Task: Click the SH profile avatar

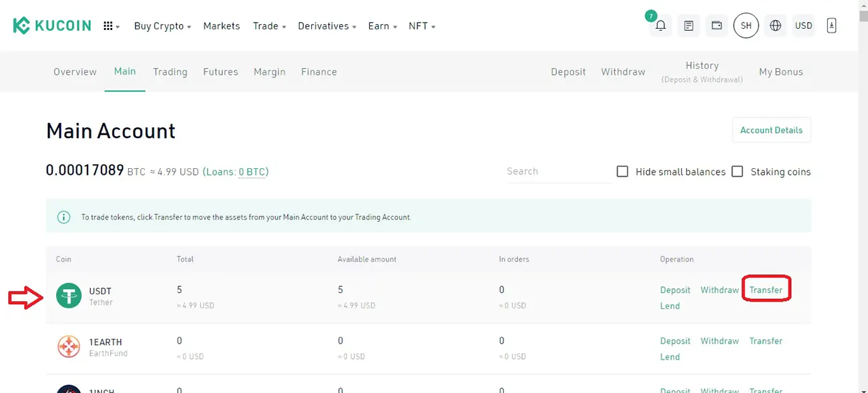Action: pos(746,25)
